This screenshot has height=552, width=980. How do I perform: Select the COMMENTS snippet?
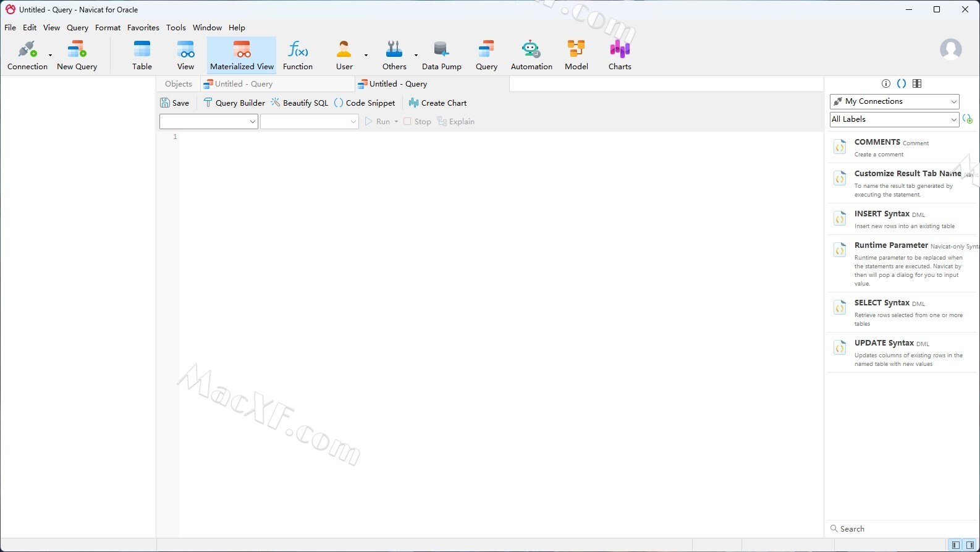pyautogui.click(x=902, y=147)
